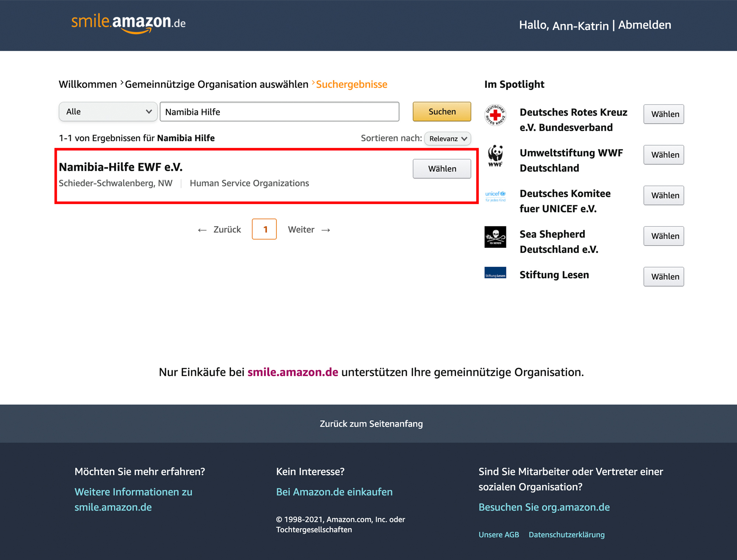Click the UNICEF logo
This screenshot has height=560, width=737.
tap(495, 196)
